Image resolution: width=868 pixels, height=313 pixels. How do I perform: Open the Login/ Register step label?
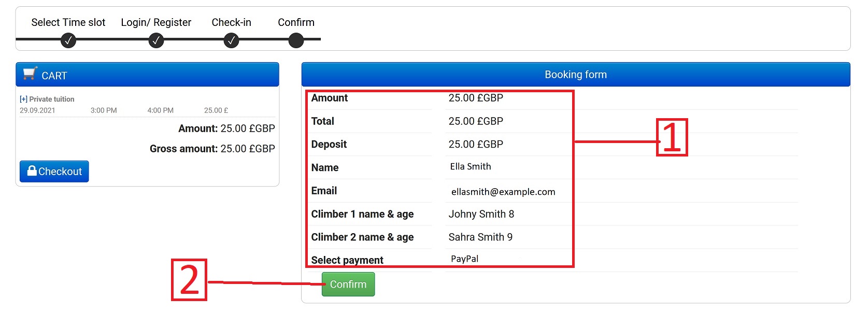click(x=156, y=22)
